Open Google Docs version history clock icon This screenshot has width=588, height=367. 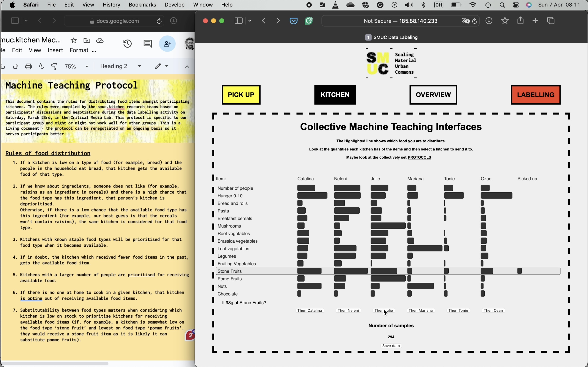pos(128,44)
